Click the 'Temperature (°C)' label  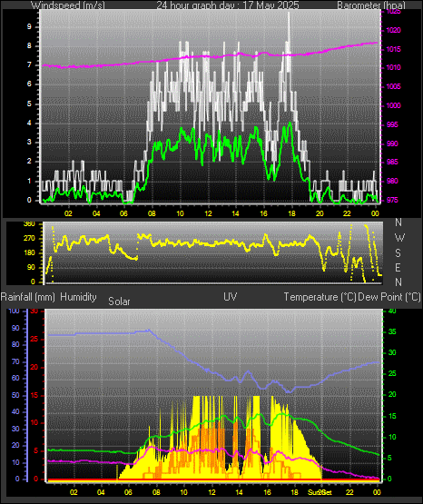click(x=320, y=297)
